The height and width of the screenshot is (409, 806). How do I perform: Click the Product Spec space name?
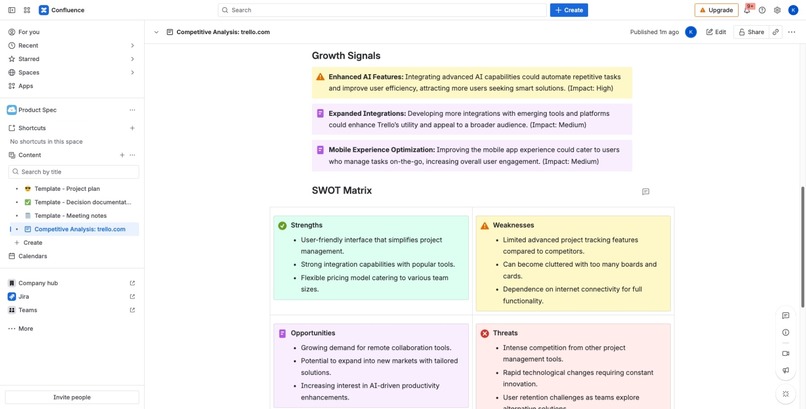click(38, 110)
